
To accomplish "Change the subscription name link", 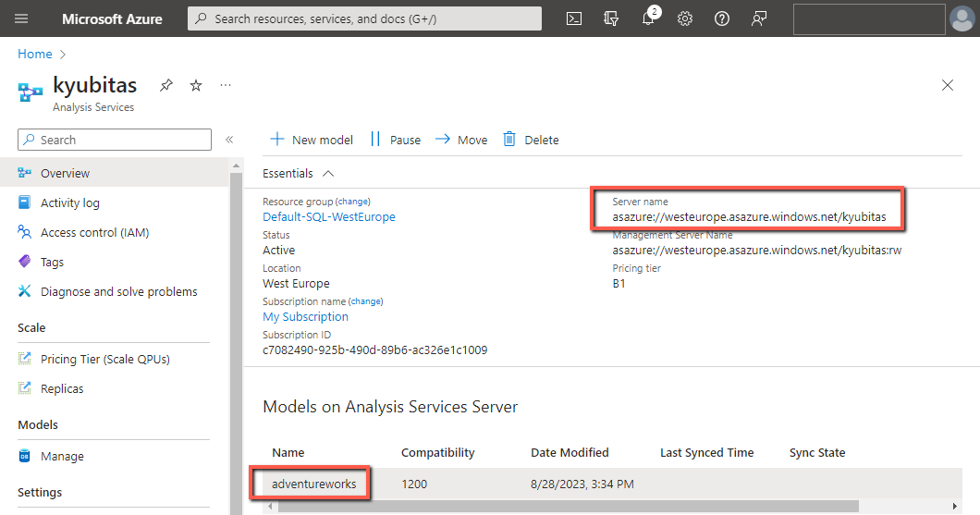I will [365, 301].
